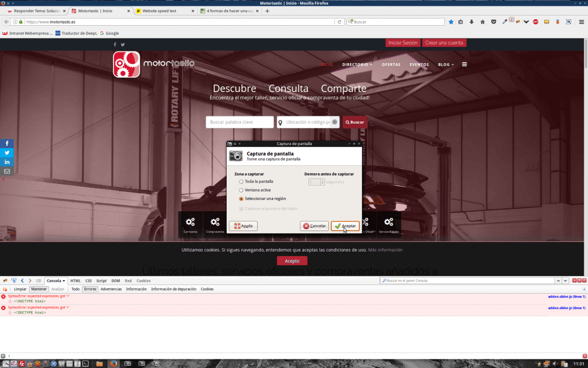Image resolution: width=588 pixels, height=368 pixels.
Task: Click the Aceptar button in screenshot dialog
Action: 345,226
